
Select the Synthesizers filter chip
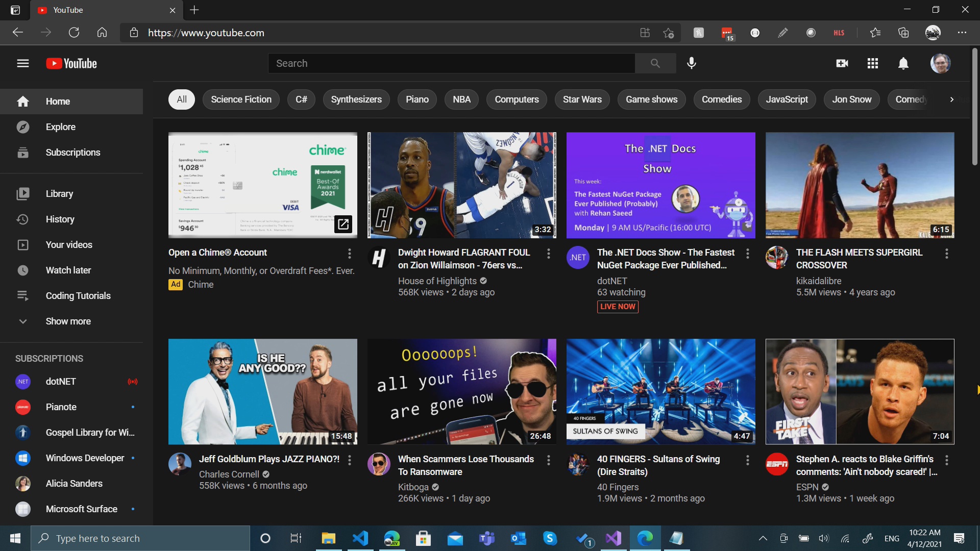pos(356,99)
